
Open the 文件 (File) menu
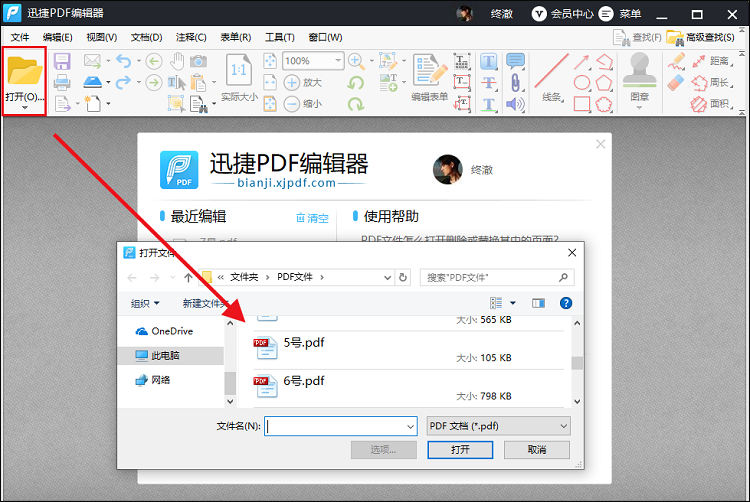tap(20, 37)
